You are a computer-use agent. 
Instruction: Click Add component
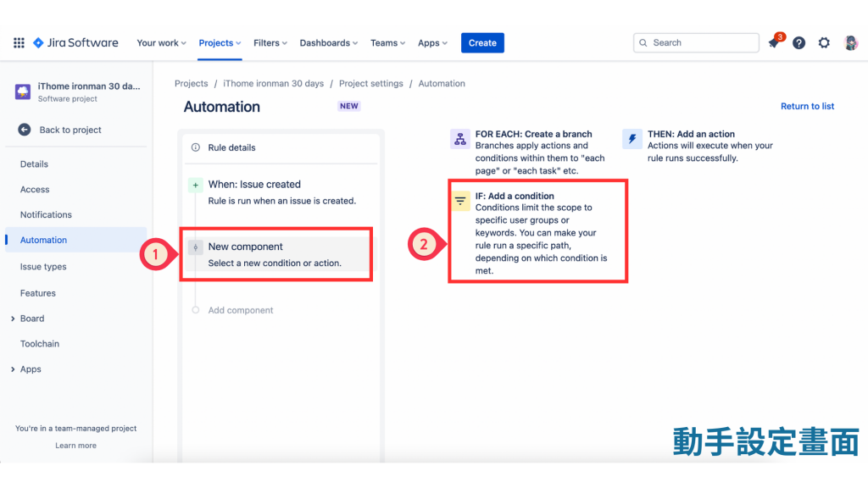pos(240,310)
